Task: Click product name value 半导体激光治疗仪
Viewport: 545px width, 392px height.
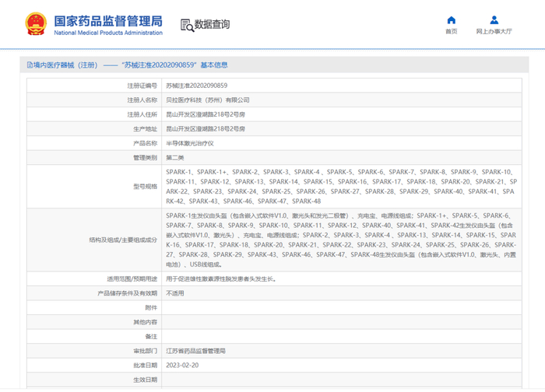Action: pos(190,143)
